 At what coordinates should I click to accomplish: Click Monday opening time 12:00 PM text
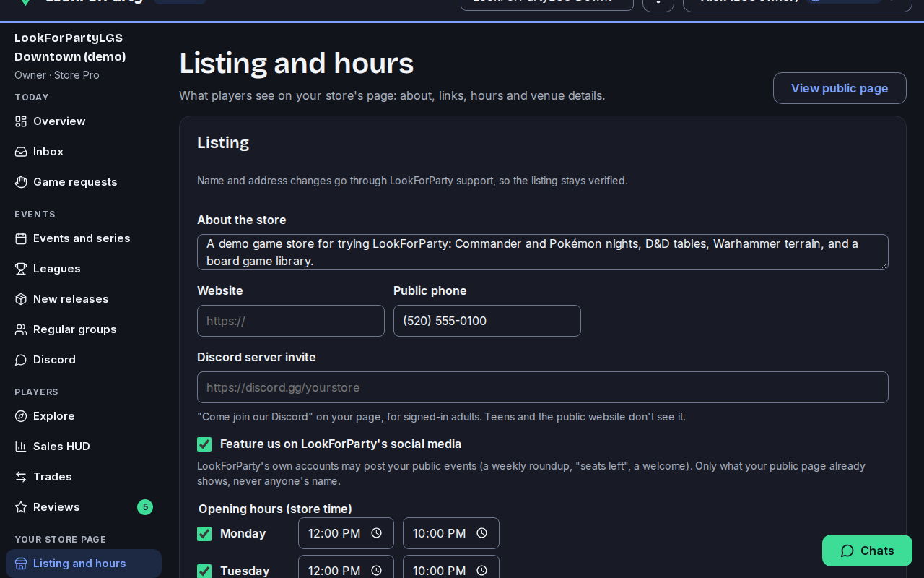pyautogui.click(x=334, y=533)
